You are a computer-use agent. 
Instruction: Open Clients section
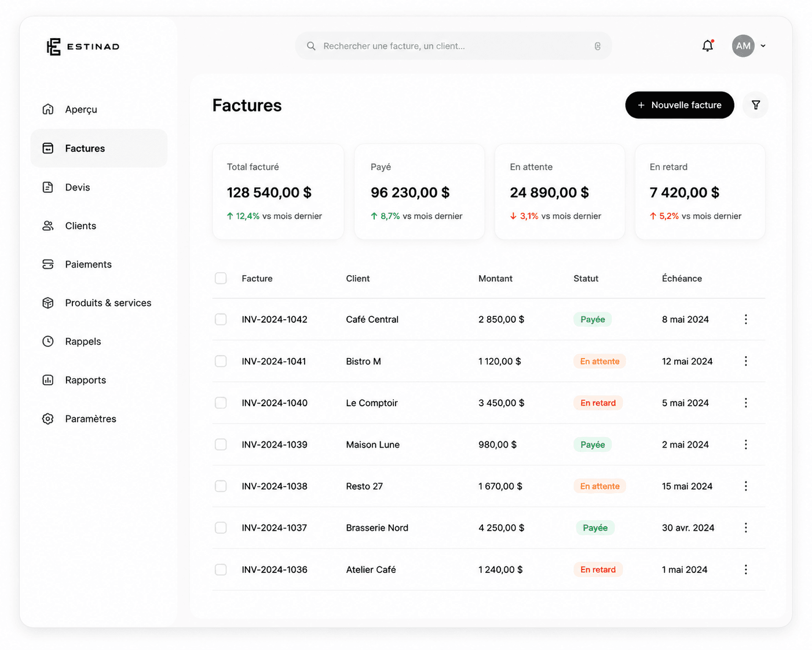(x=99, y=226)
